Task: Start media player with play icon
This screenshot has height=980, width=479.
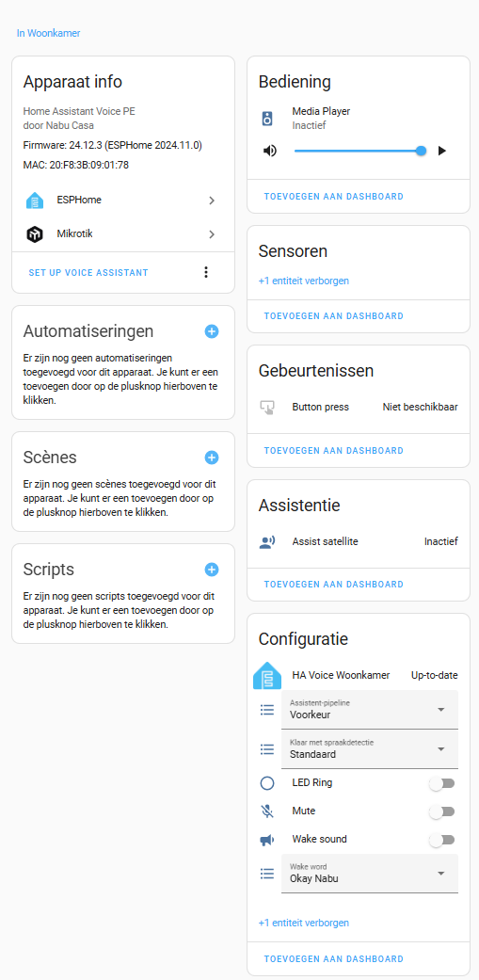Action: pyautogui.click(x=442, y=151)
